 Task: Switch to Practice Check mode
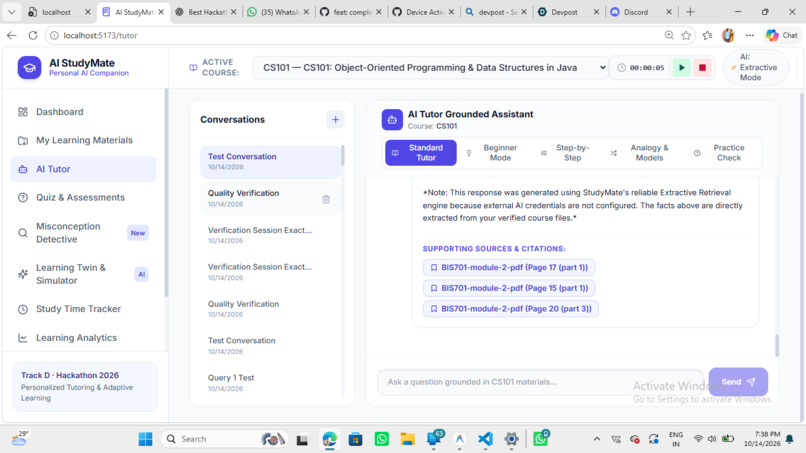point(721,153)
